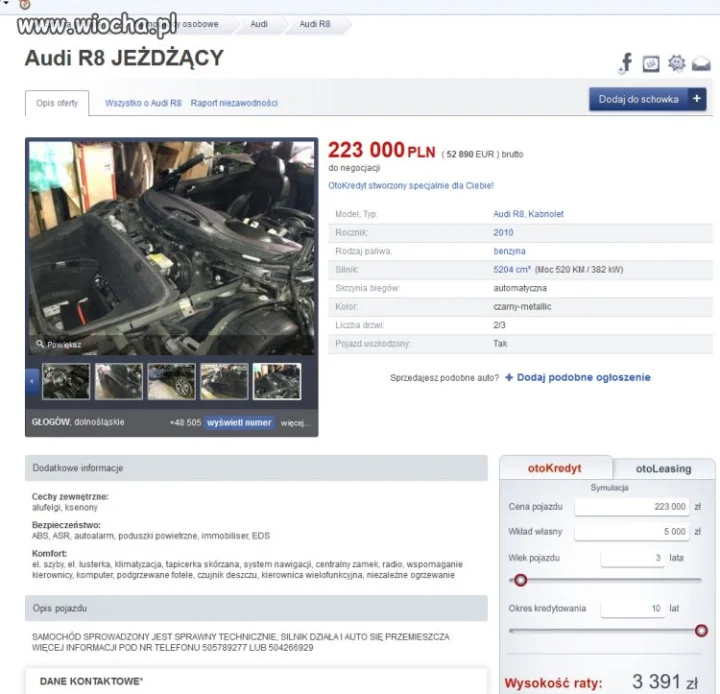Screen dimensions: 720x694
Task: Click the wyświetl numer button
Action: (x=239, y=423)
